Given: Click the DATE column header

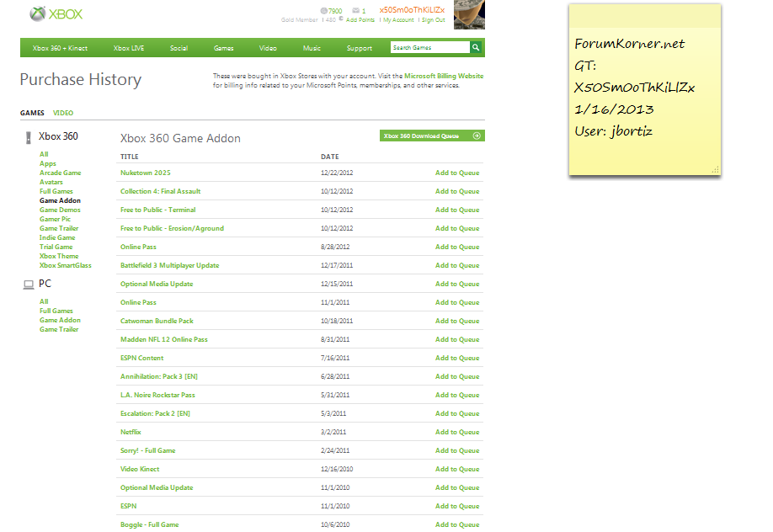Looking at the screenshot, I should pos(330,157).
